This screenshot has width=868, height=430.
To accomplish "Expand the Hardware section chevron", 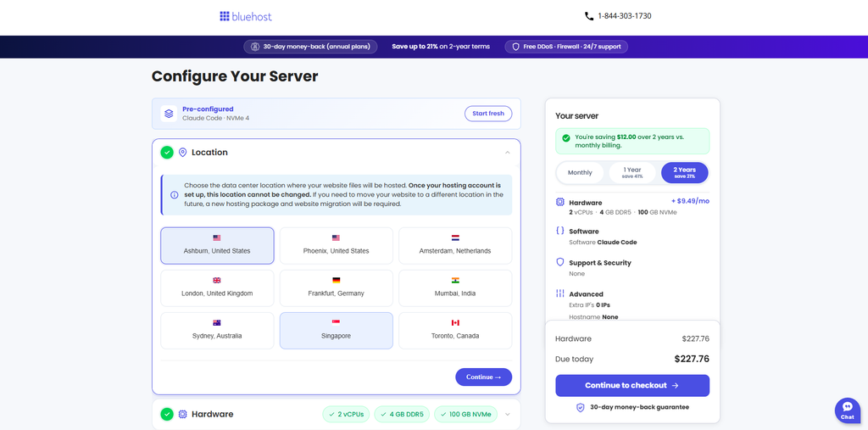I will click(507, 414).
